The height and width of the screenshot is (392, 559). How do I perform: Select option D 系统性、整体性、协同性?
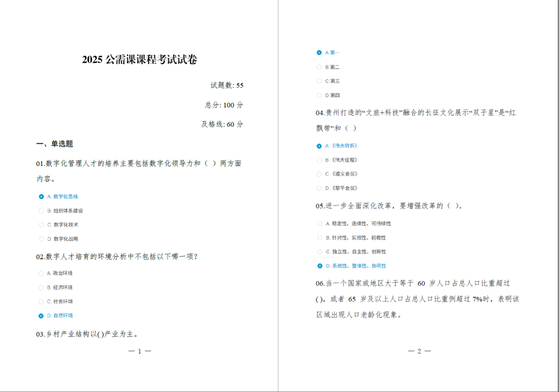click(x=320, y=266)
